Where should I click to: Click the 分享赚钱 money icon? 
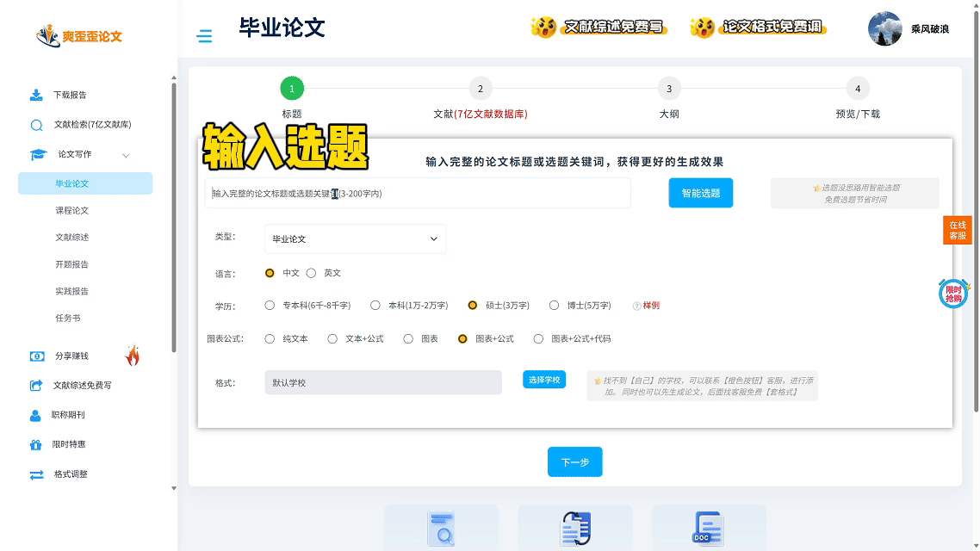(x=36, y=356)
